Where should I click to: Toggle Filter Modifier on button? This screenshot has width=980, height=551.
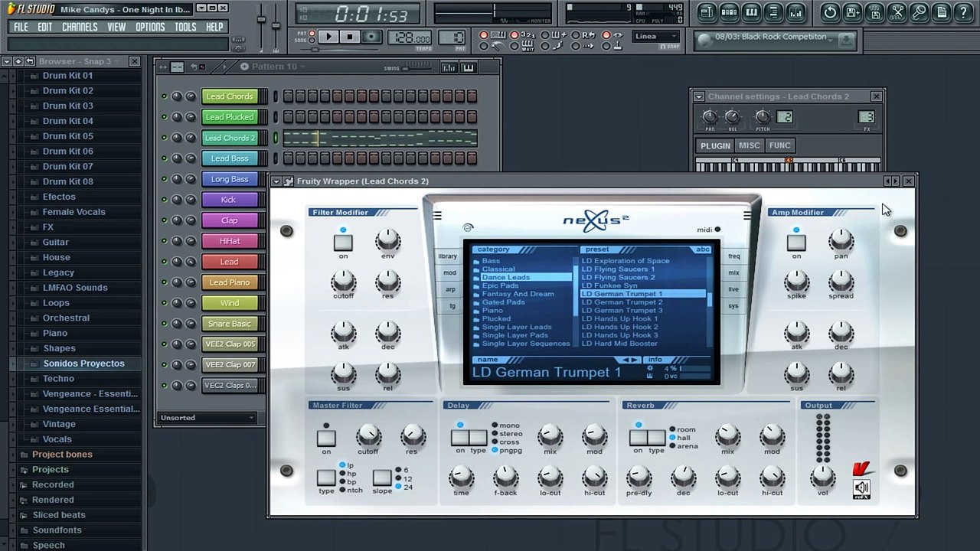(343, 243)
